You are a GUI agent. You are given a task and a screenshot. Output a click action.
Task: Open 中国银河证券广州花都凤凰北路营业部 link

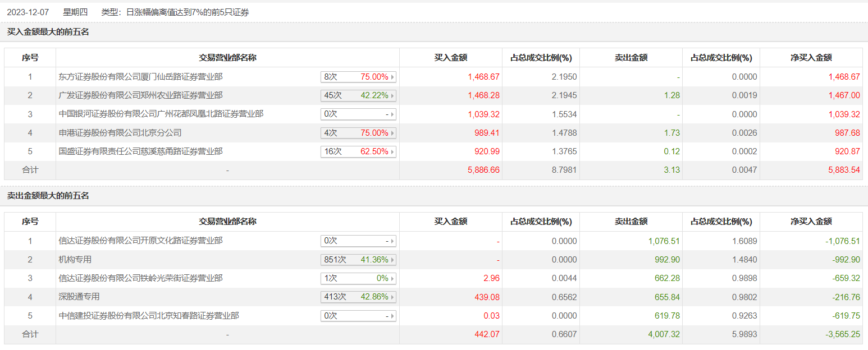click(161, 114)
